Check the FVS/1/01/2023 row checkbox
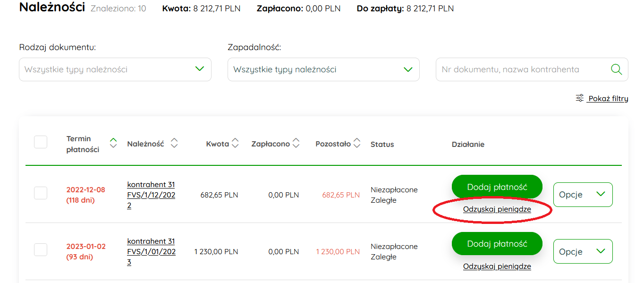This screenshot has width=644, height=283. pos(41,249)
